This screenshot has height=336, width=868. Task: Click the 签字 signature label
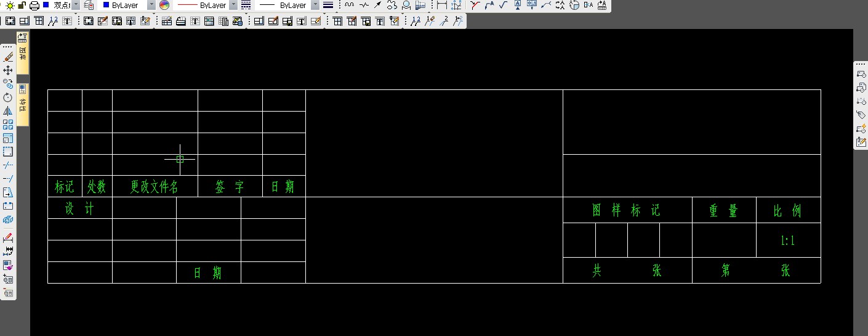click(x=230, y=187)
